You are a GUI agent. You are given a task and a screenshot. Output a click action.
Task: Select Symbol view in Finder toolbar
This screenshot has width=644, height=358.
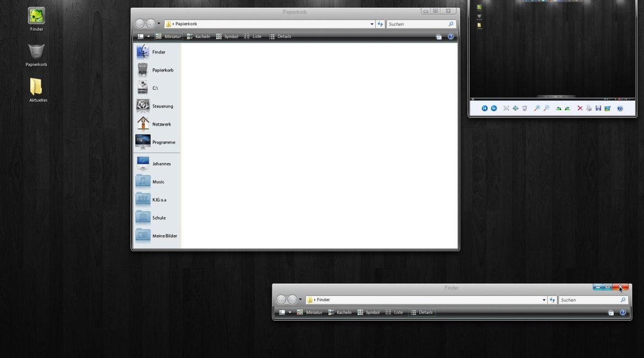pyautogui.click(x=368, y=312)
